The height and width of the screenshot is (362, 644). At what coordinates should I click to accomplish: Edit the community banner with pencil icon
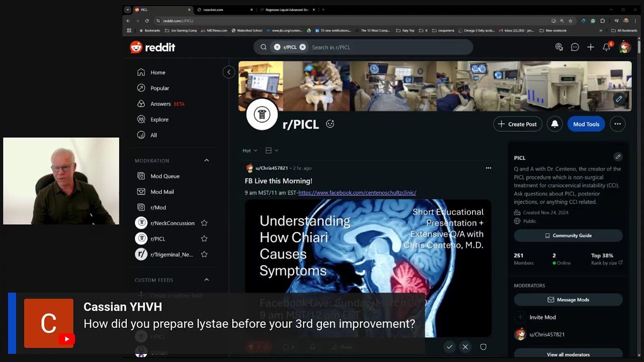[619, 99]
